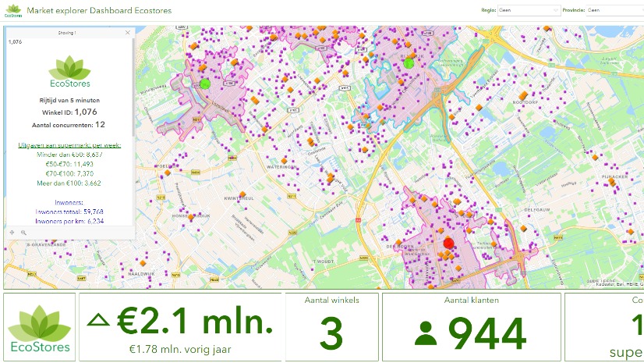Image resolution: width=644 pixels, height=363 pixels.
Task: Select the Aantal winkels card
Action: 332,327
